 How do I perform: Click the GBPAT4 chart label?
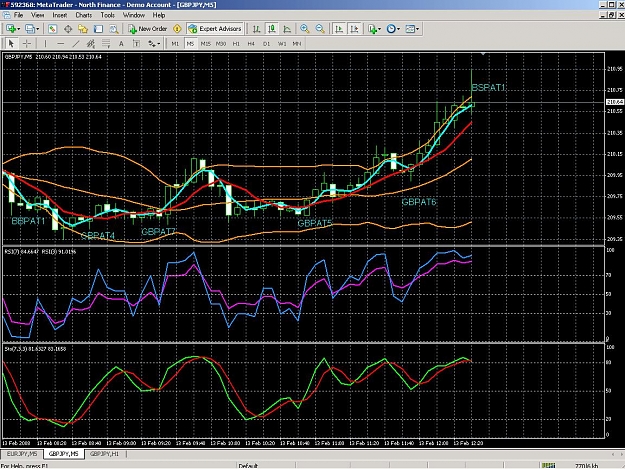point(98,236)
